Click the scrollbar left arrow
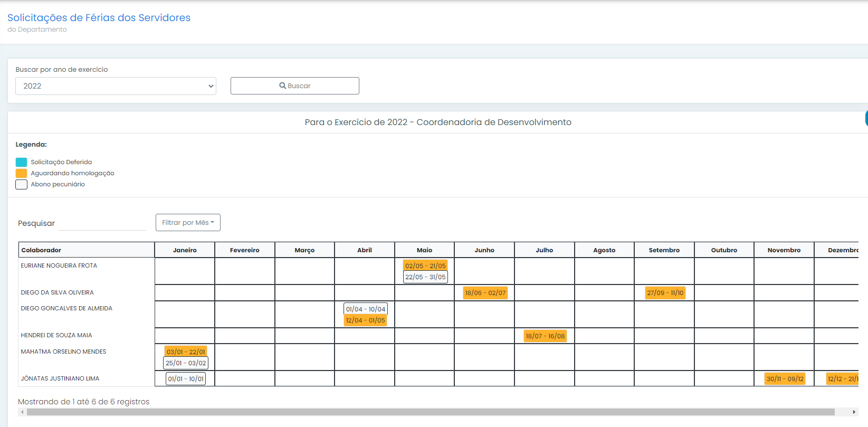 (22, 412)
